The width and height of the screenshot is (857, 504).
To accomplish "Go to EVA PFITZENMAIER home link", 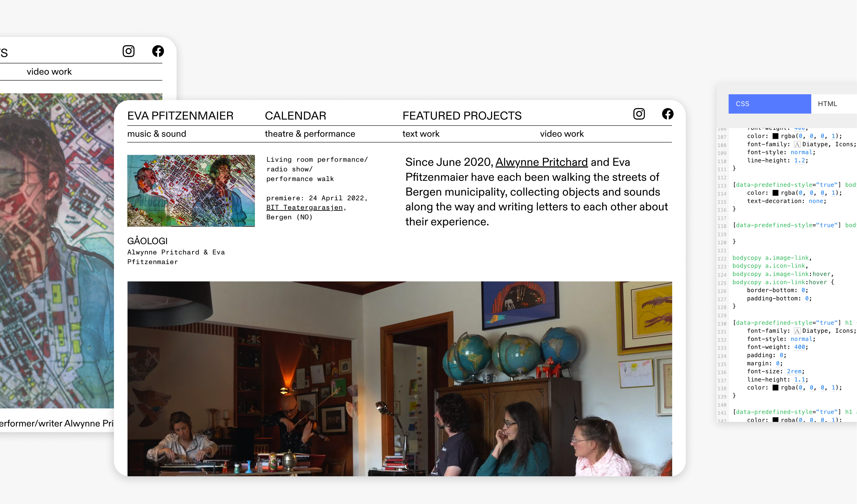I will point(180,116).
